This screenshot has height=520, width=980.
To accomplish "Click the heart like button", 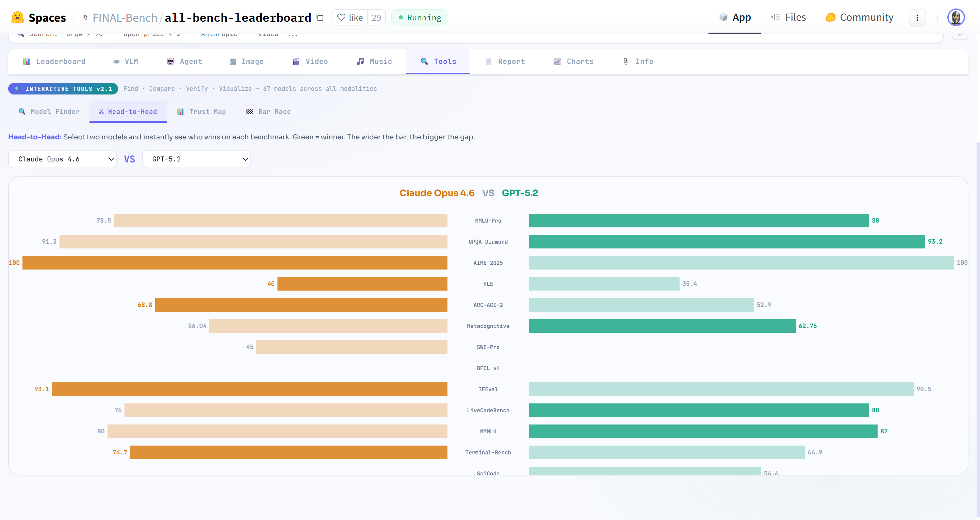I will (x=349, y=17).
